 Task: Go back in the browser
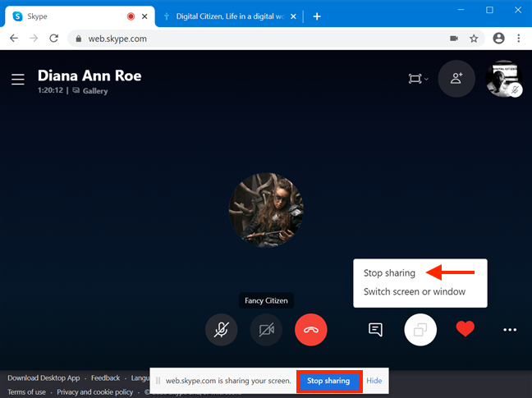click(14, 39)
